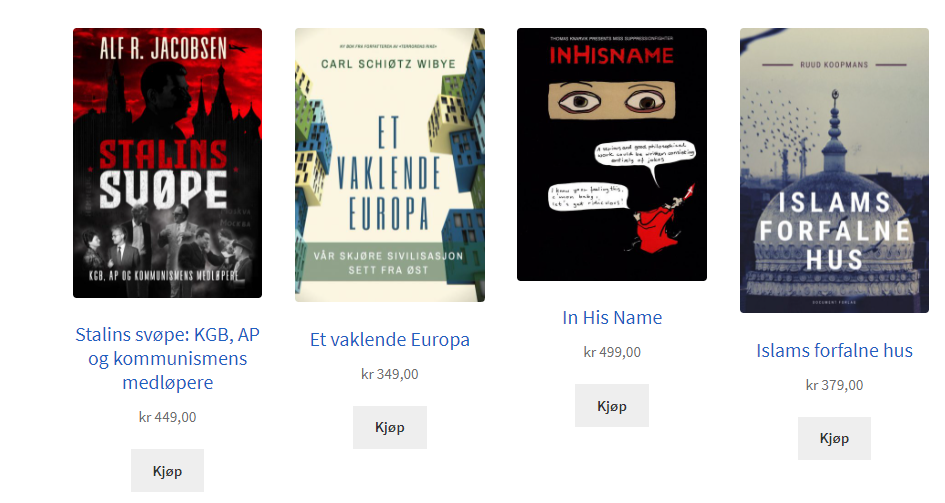Click the Carl Schiøtz Wibye author name on cover

[x=388, y=64]
